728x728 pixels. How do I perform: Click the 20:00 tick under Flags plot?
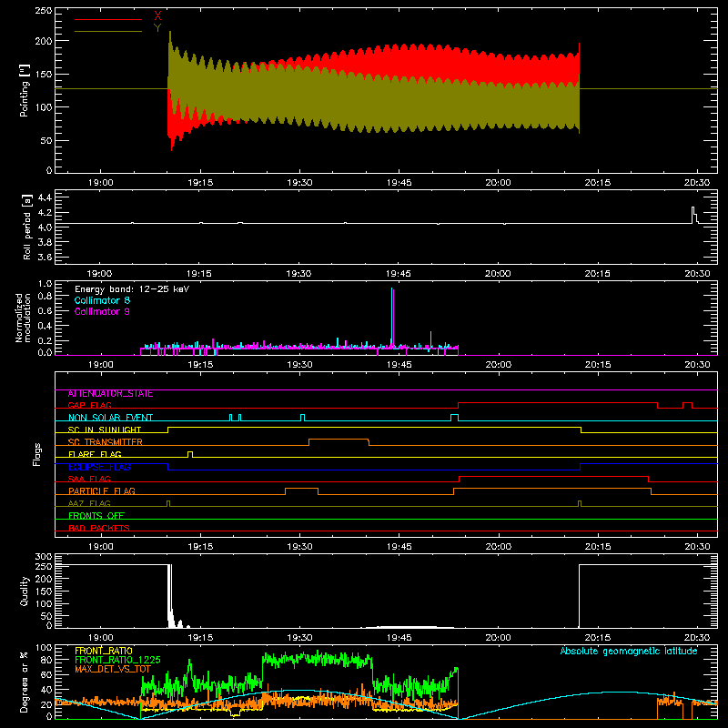click(498, 547)
